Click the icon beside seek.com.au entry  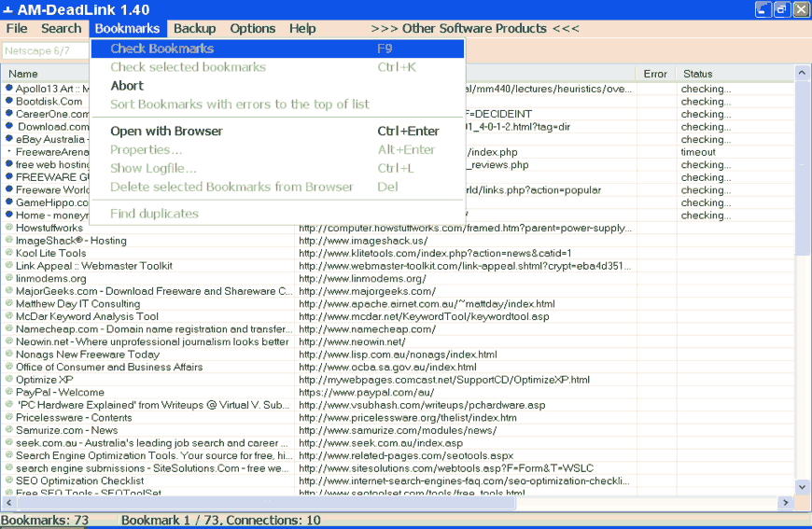click(x=8, y=442)
